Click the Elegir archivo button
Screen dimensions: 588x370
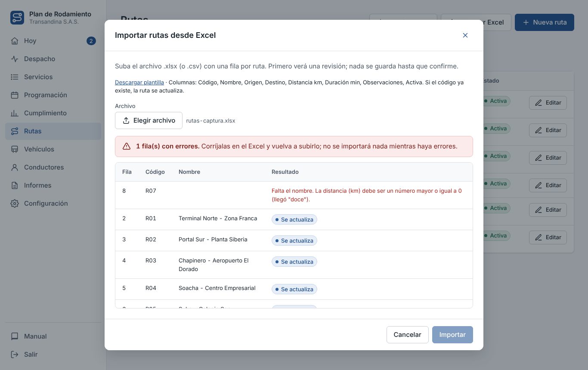pos(149,120)
